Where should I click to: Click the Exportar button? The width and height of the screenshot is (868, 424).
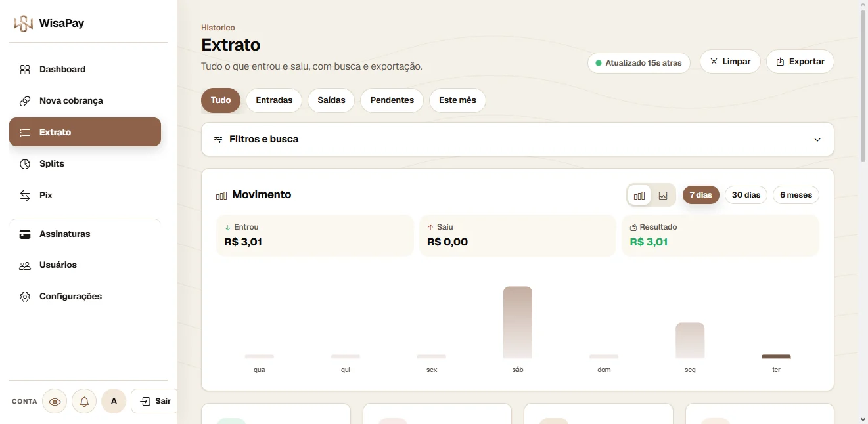click(x=800, y=62)
